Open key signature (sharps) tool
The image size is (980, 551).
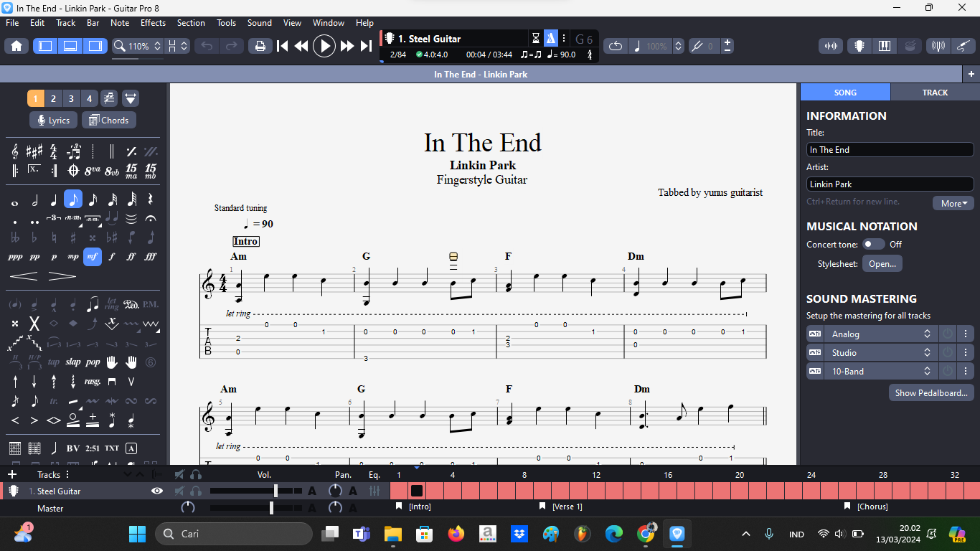click(34, 151)
